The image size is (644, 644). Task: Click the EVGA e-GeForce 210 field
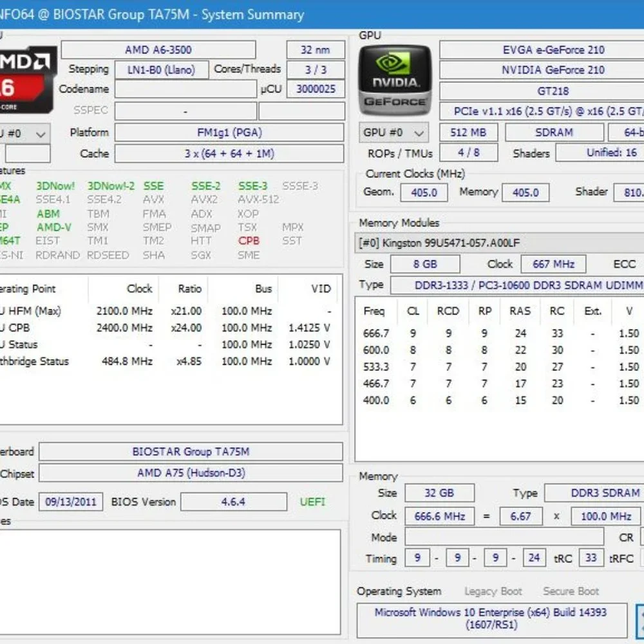click(542, 50)
